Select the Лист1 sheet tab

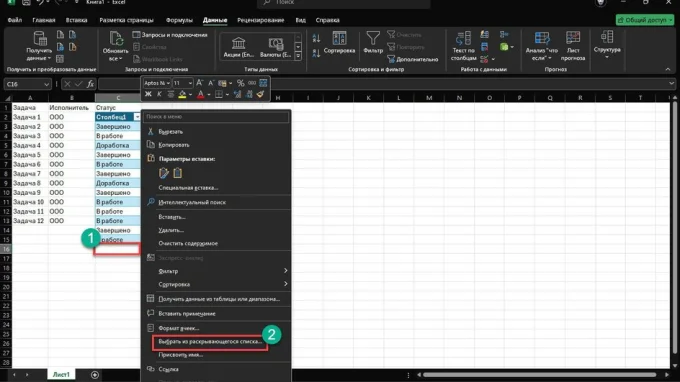[61, 375]
